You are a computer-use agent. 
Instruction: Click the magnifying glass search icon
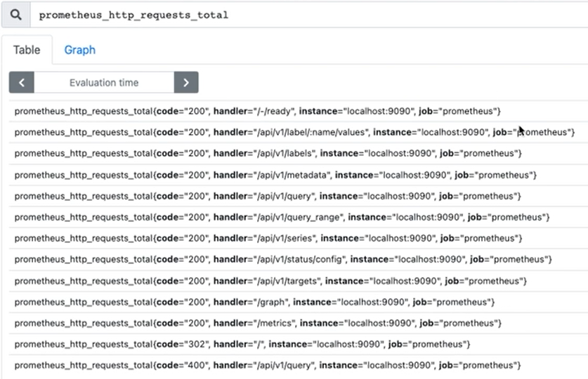[x=15, y=15]
